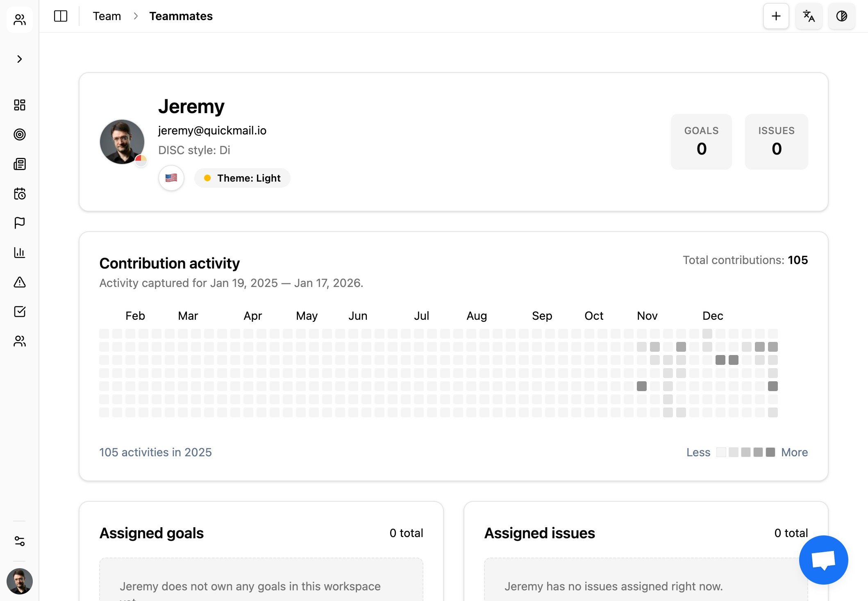Image resolution: width=868 pixels, height=601 pixels.
Task: Click the darkest legend swatch near More
Action: [x=770, y=452]
